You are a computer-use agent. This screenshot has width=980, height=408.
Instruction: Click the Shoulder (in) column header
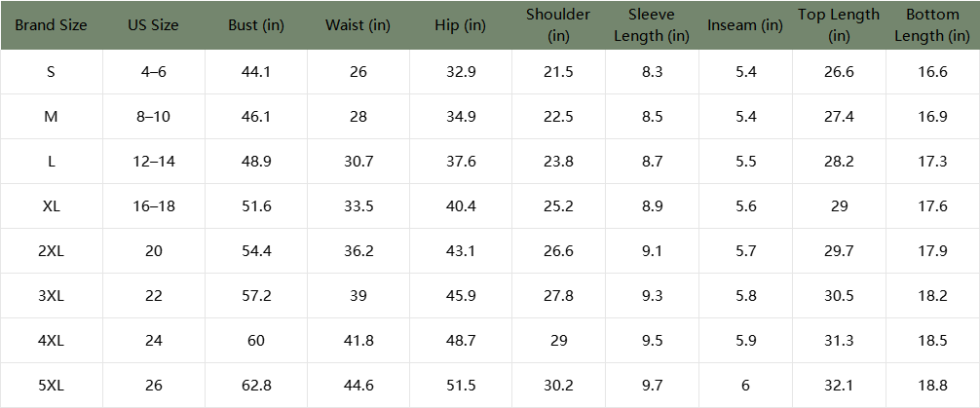(558, 25)
